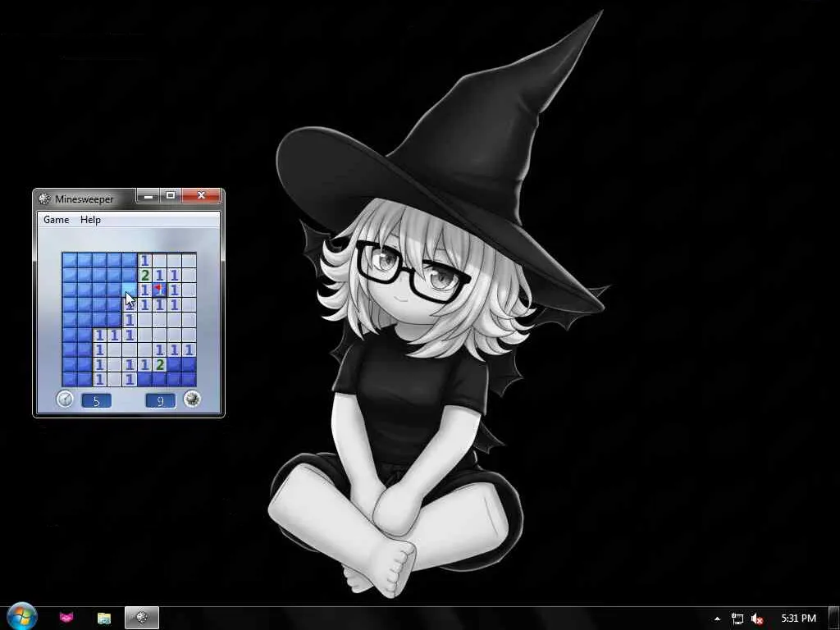Click the 1 directly below the flag

click(x=159, y=305)
